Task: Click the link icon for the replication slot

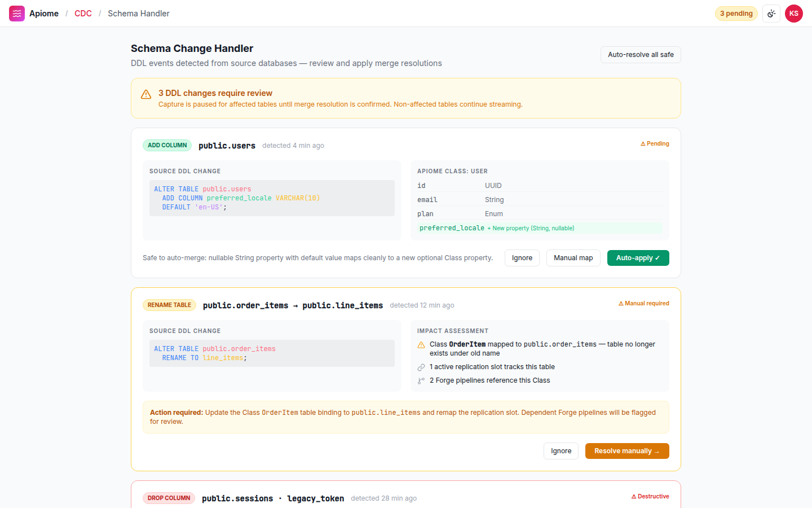Action: [421, 367]
